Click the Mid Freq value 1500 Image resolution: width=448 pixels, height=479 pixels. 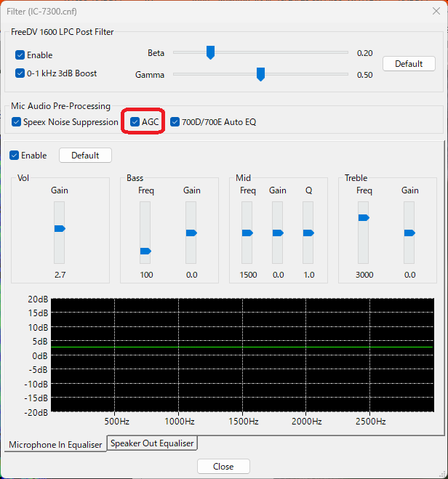tap(248, 275)
